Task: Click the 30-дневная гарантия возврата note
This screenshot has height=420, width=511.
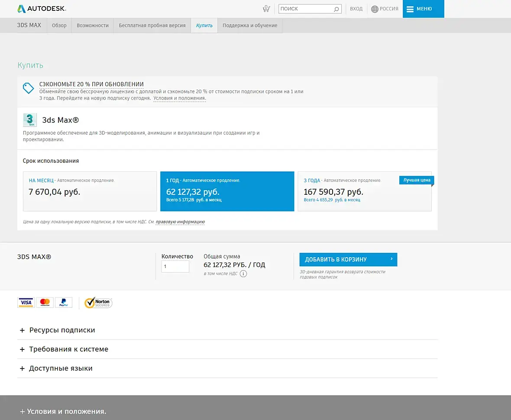Action: pos(343,275)
